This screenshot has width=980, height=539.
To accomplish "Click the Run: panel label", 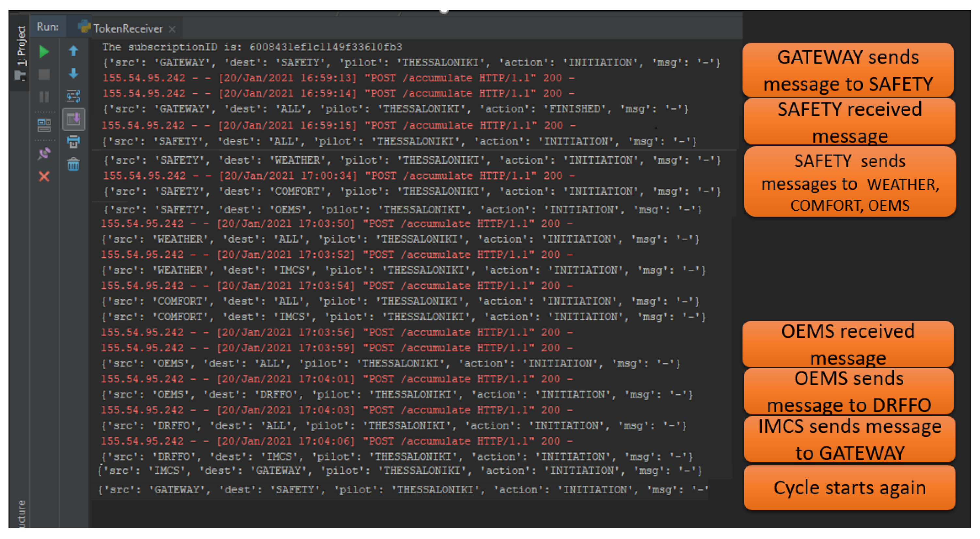I will click(48, 27).
